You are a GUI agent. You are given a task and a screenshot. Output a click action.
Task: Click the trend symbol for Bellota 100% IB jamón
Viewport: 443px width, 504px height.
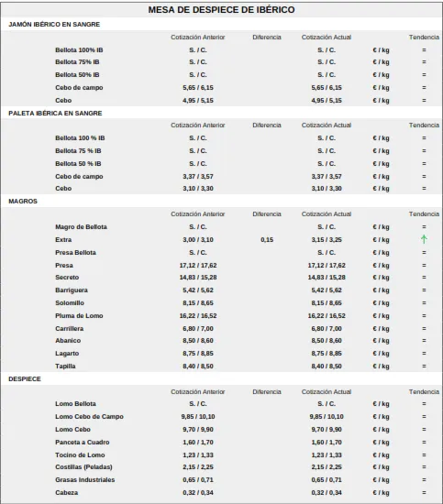point(424,49)
